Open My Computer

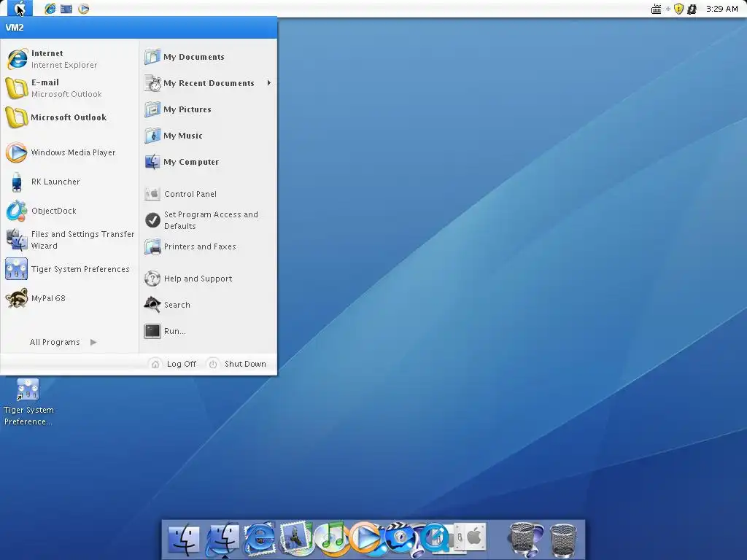[x=208, y=162]
